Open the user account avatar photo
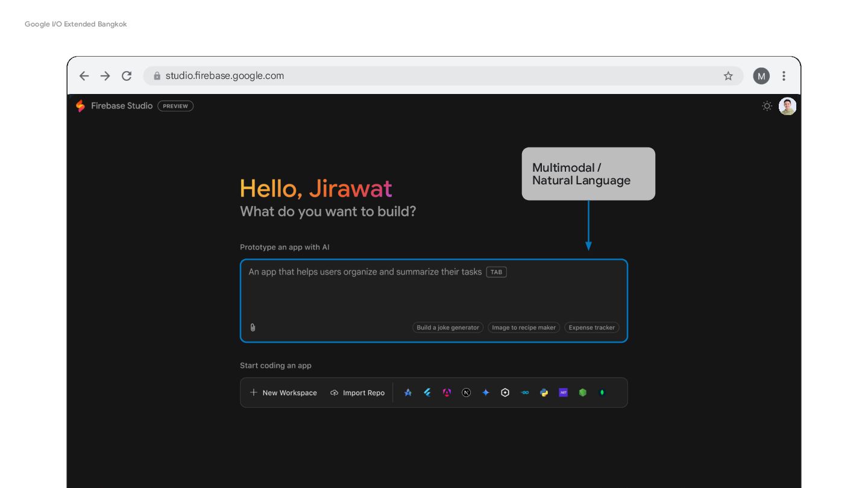 (787, 106)
